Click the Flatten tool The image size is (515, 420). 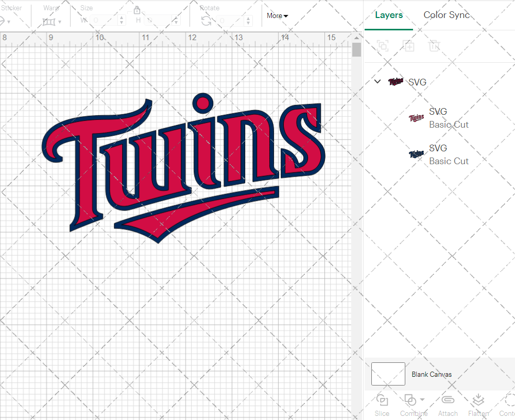tap(478, 405)
